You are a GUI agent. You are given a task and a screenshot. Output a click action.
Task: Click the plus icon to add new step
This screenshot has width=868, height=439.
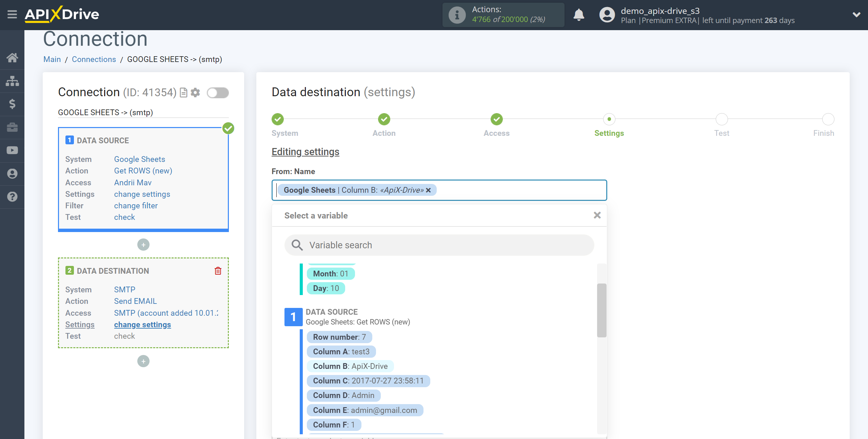coord(143,361)
